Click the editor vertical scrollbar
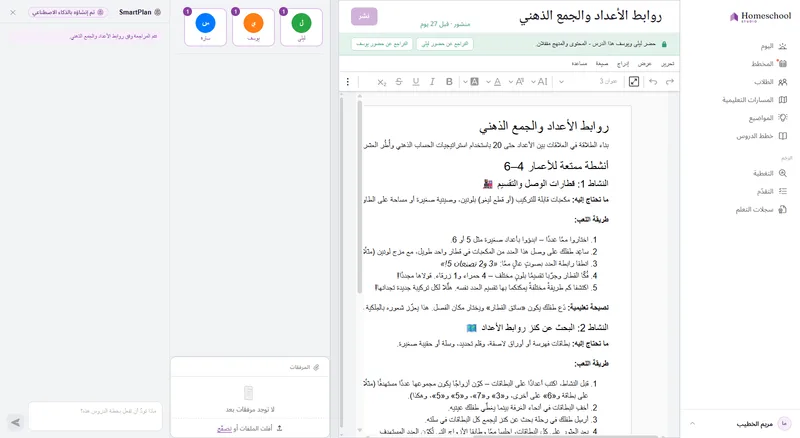800x438 pixels. (x=360, y=197)
